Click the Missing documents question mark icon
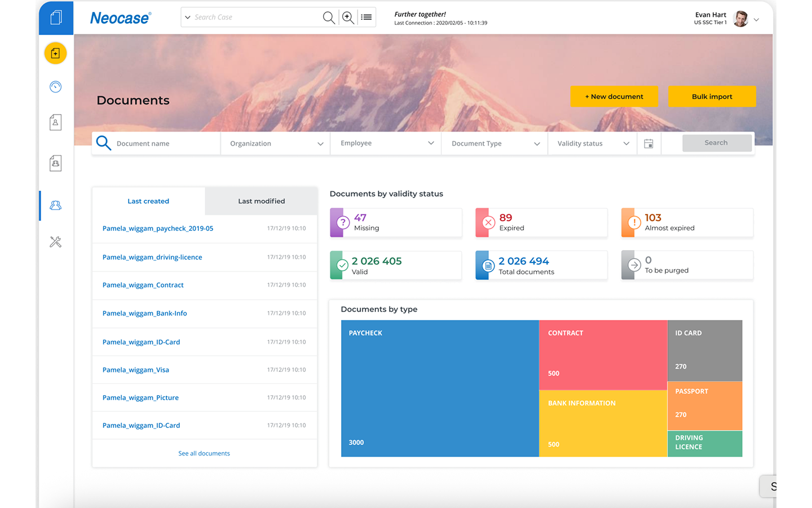 coord(342,222)
